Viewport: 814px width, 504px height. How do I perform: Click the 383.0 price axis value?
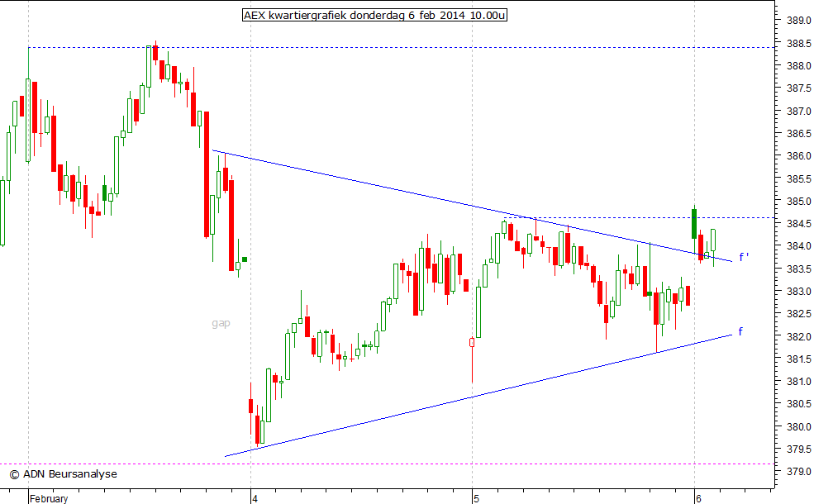(x=798, y=291)
